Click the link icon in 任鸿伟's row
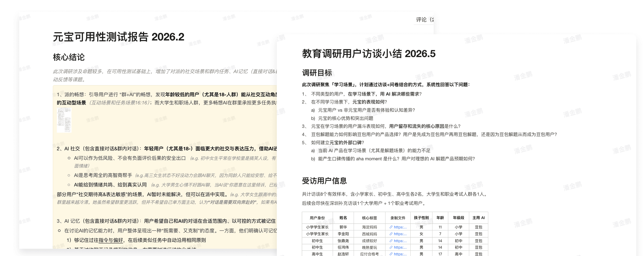Viewport: 644px width, 256px height. click(x=391, y=247)
